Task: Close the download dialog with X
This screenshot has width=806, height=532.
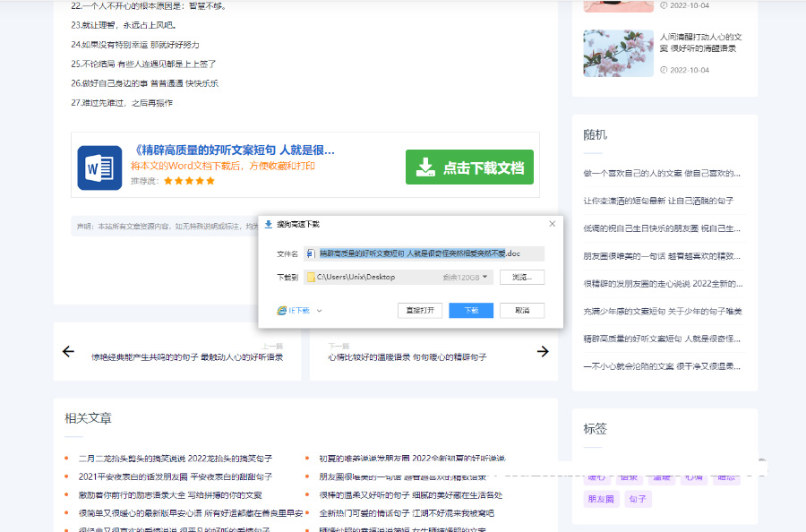Action: 552,224
